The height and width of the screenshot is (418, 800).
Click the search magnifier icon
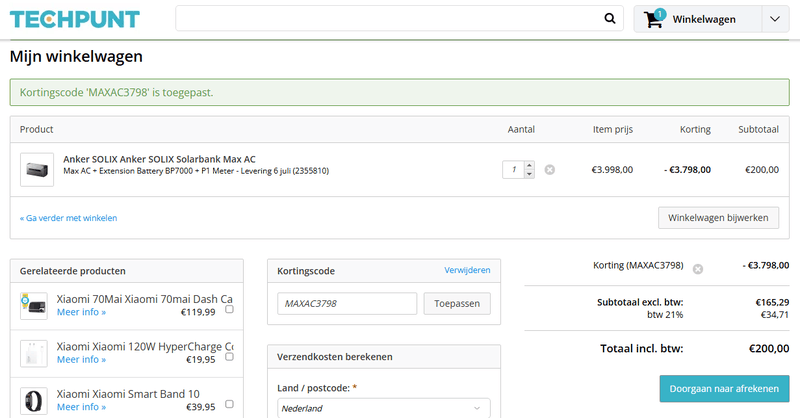tap(610, 19)
